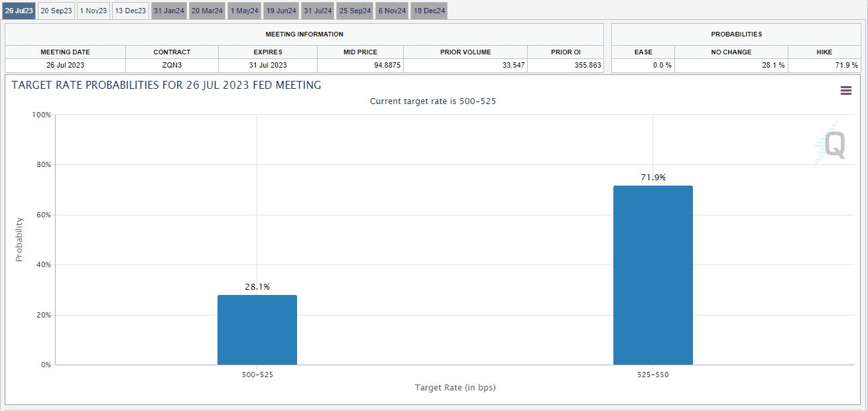
Task: Switch to the 18 Dec24 tab
Action: click(429, 11)
